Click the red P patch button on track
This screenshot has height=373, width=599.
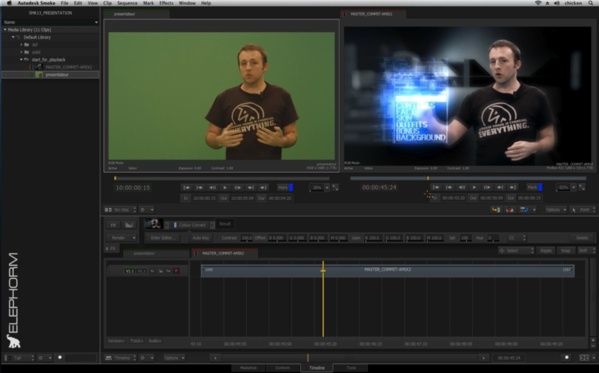coord(176,271)
